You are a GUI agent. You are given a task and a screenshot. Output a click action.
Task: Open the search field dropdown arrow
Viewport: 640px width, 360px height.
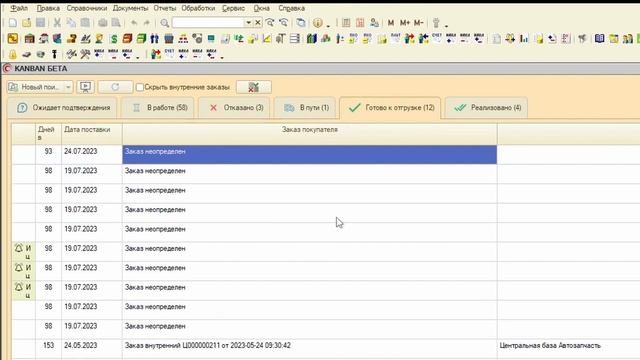point(248,23)
